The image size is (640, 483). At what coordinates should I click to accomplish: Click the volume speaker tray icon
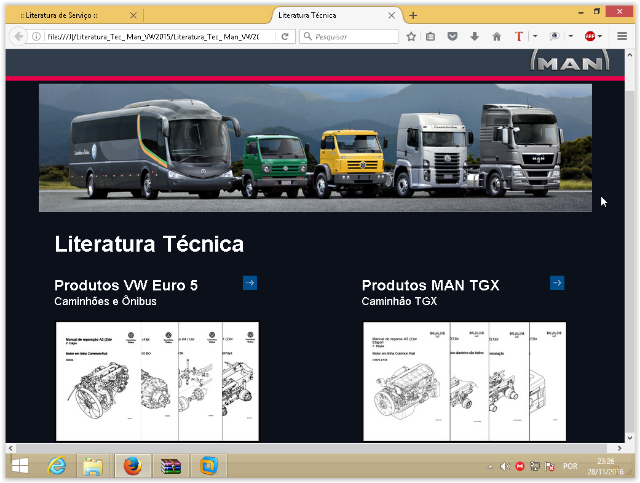pos(505,466)
